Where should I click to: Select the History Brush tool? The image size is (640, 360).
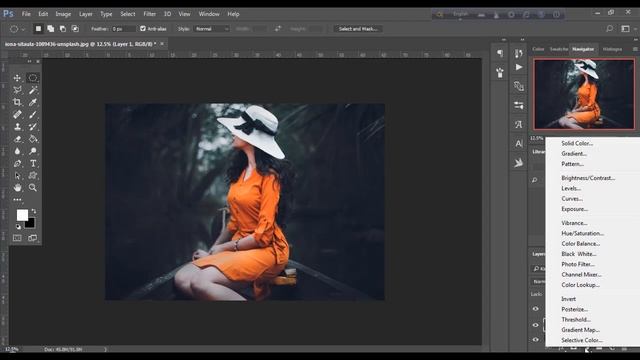tap(33, 127)
